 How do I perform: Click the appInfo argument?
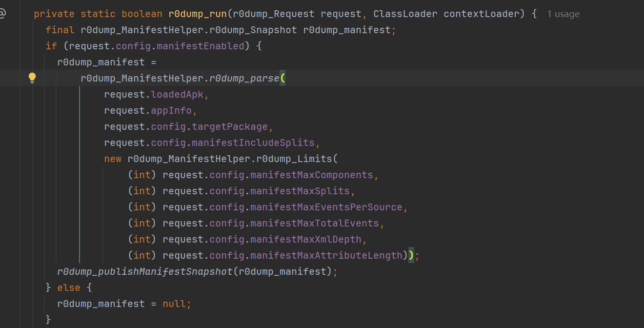pos(171,110)
